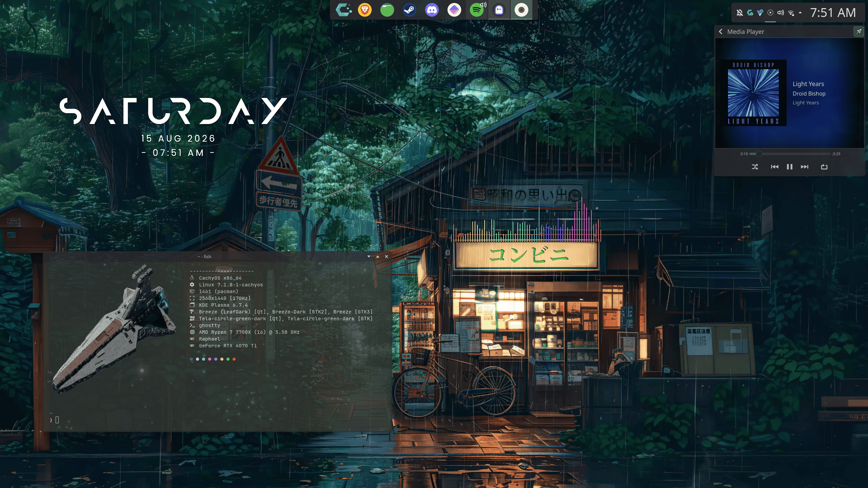This screenshot has width=868, height=488.
Task: Click the 'Breeze (LeafDark) [Qt]' theme line
Action: [286, 312]
